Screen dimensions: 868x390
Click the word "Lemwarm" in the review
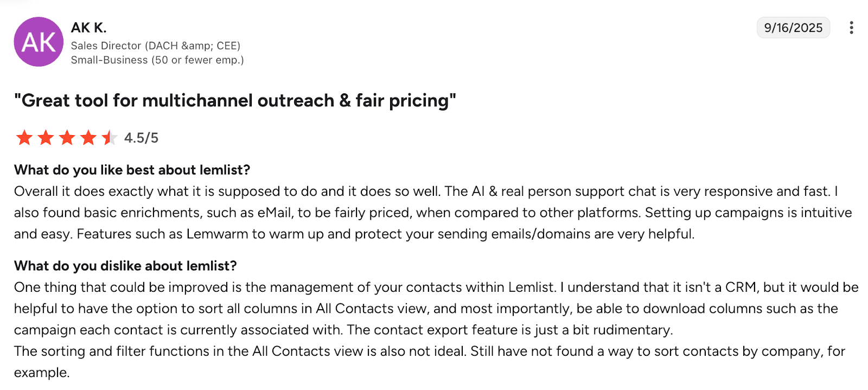pyautogui.click(x=218, y=234)
